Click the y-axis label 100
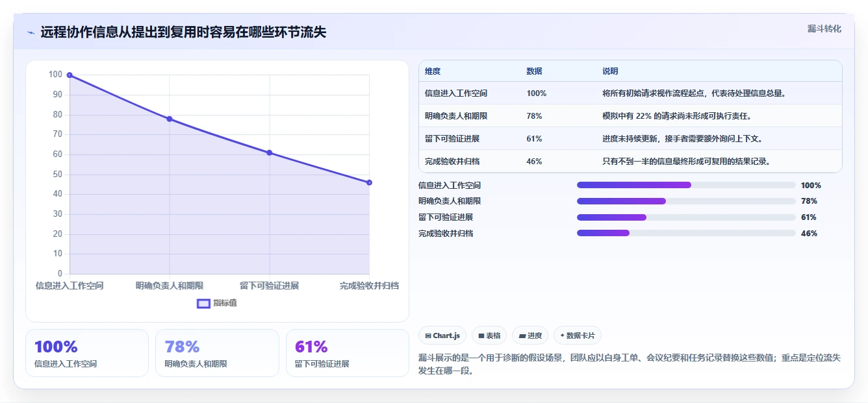Viewport: 868px width, 403px height. click(x=56, y=75)
